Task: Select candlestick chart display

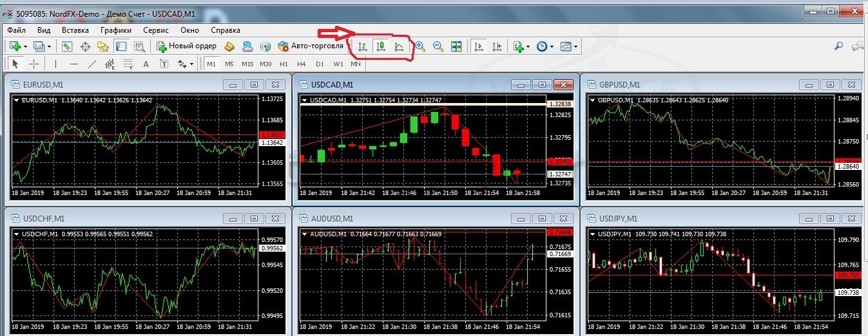Action: (381, 46)
